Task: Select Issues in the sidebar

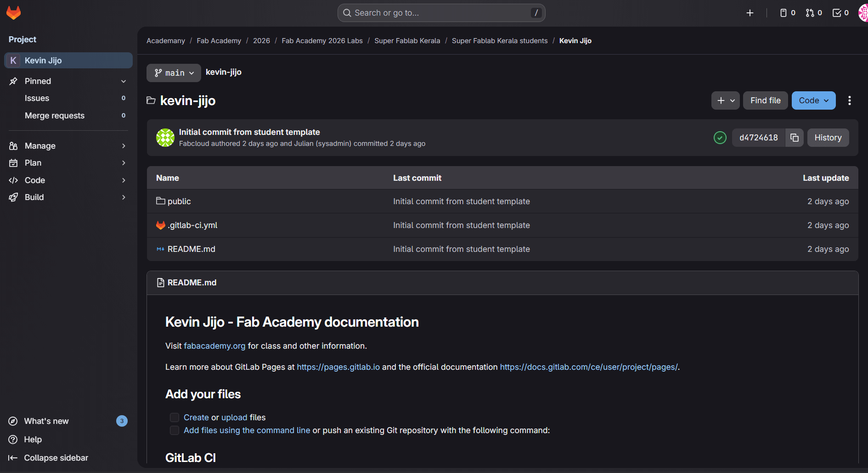Action: [37, 98]
